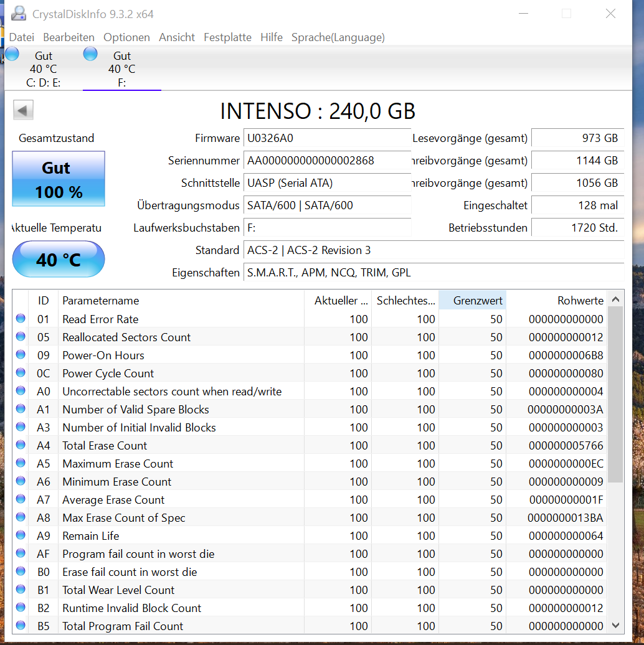Click status orb of Maximum Erase Count row

21,463
